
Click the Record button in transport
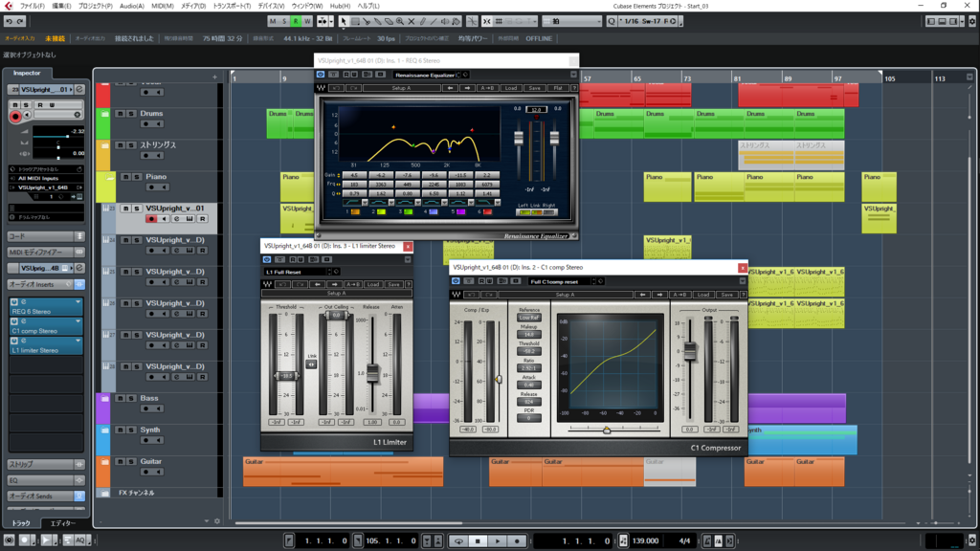(x=517, y=541)
